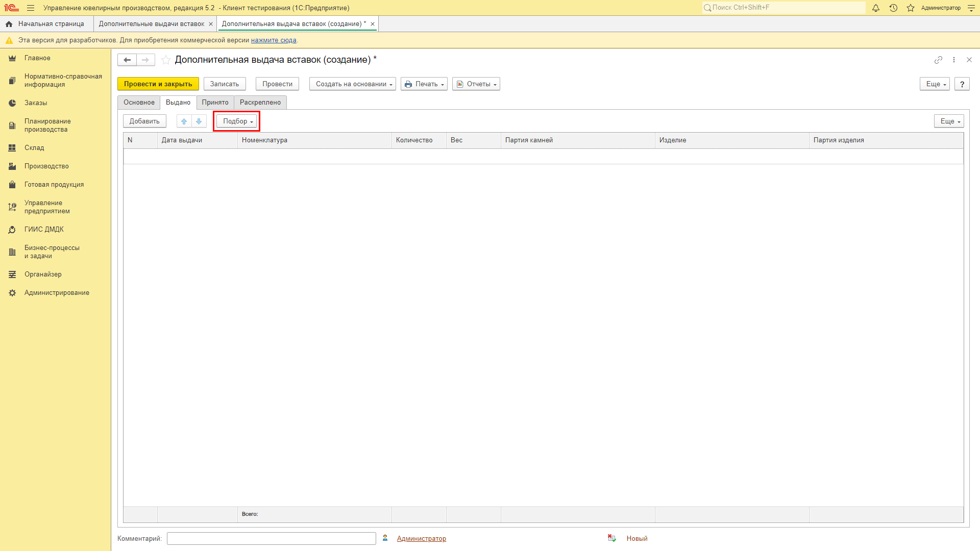Open the Печать dropdown
This screenshot has width=980, height=551.
pyautogui.click(x=424, y=84)
